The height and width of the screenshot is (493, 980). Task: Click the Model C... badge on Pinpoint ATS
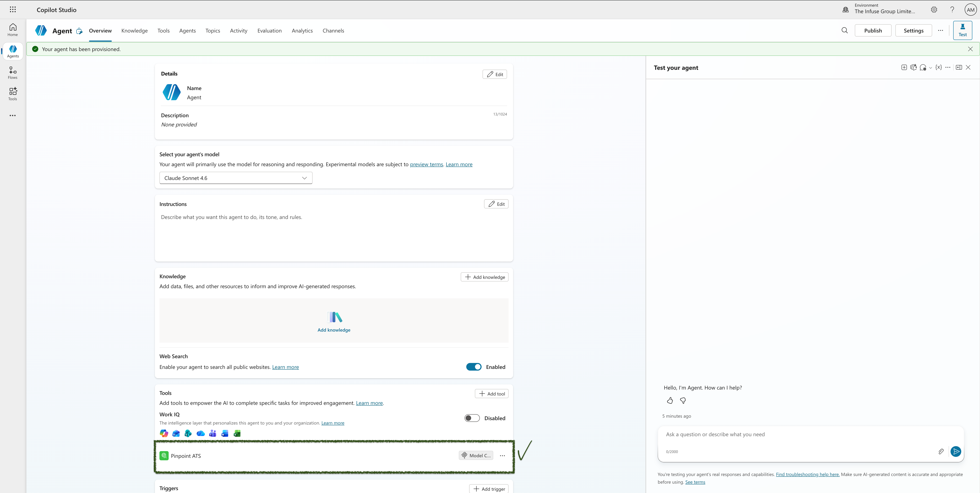476,455
